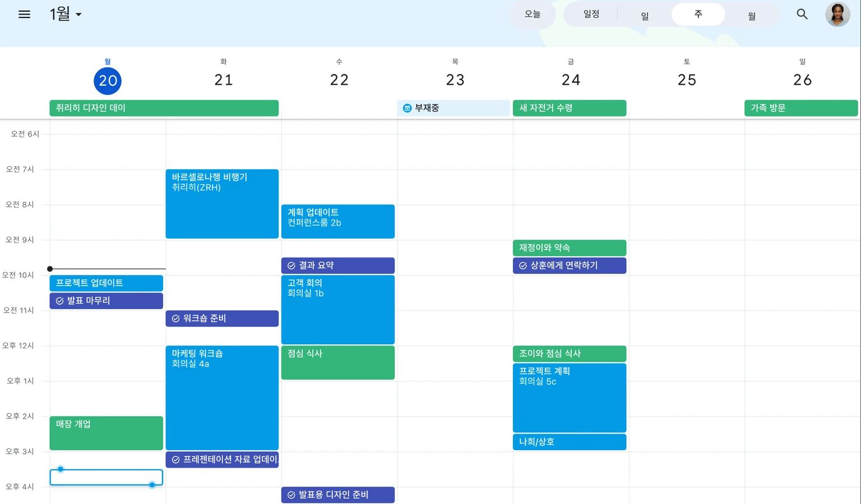Toggle checkmark on 발표 마무리 task
This screenshot has height=504, width=861.
pyautogui.click(x=60, y=301)
